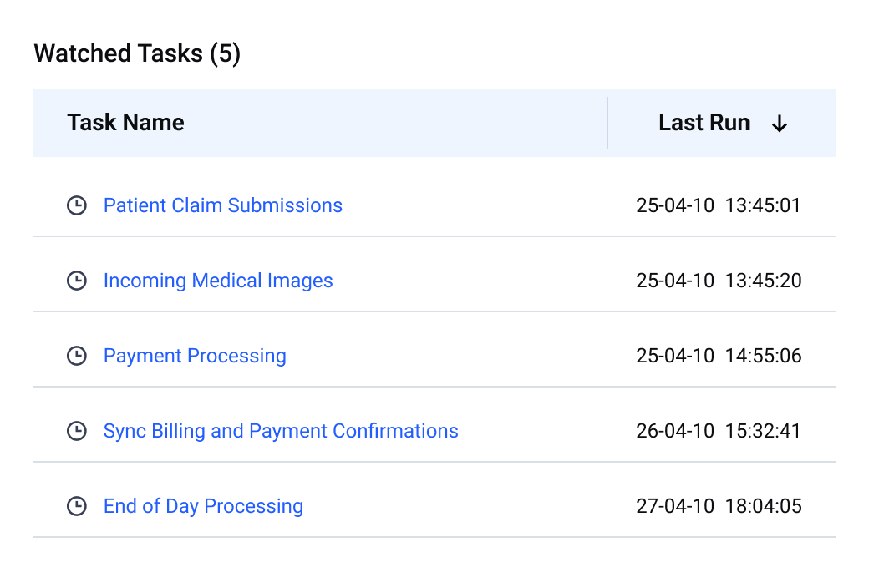The image size is (869, 588).
Task: Toggle sort arrow in Last Run column
Action: click(x=780, y=124)
